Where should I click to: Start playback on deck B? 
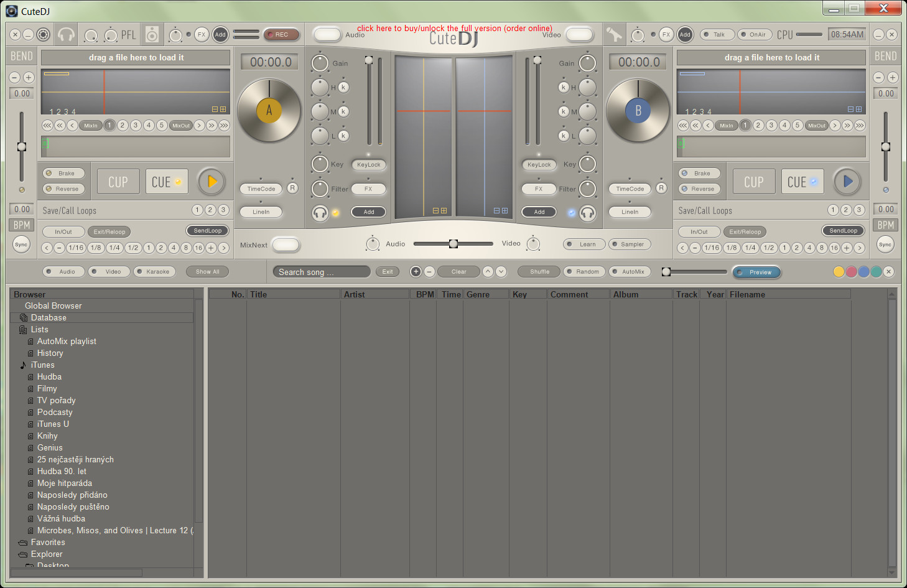pyautogui.click(x=847, y=182)
